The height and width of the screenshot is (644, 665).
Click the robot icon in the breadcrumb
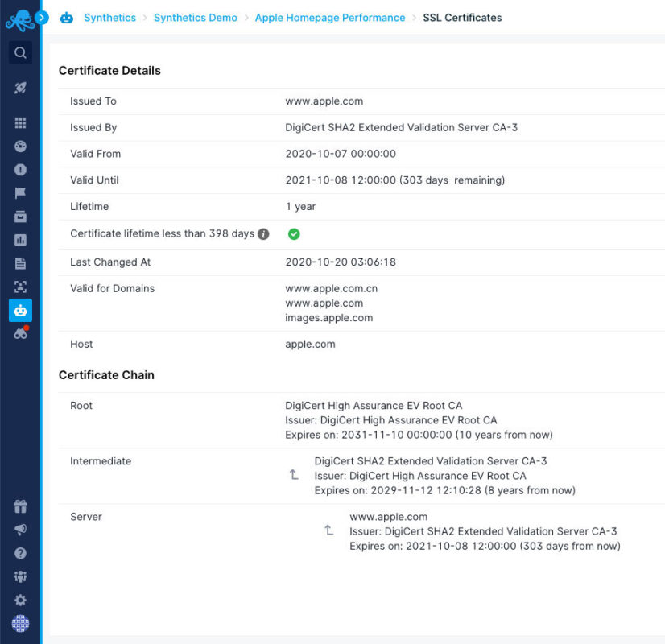[x=67, y=18]
